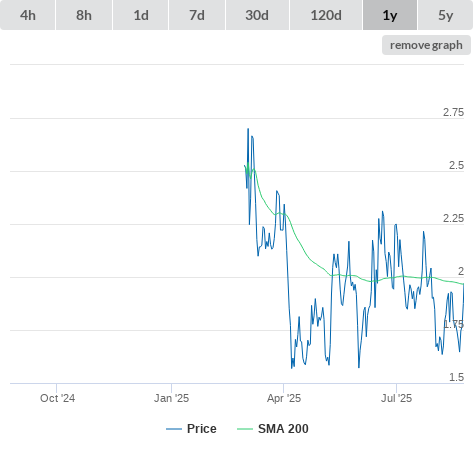Viewport: 474px width, 455px height.
Task: Open the 120d time range
Action: click(326, 15)
